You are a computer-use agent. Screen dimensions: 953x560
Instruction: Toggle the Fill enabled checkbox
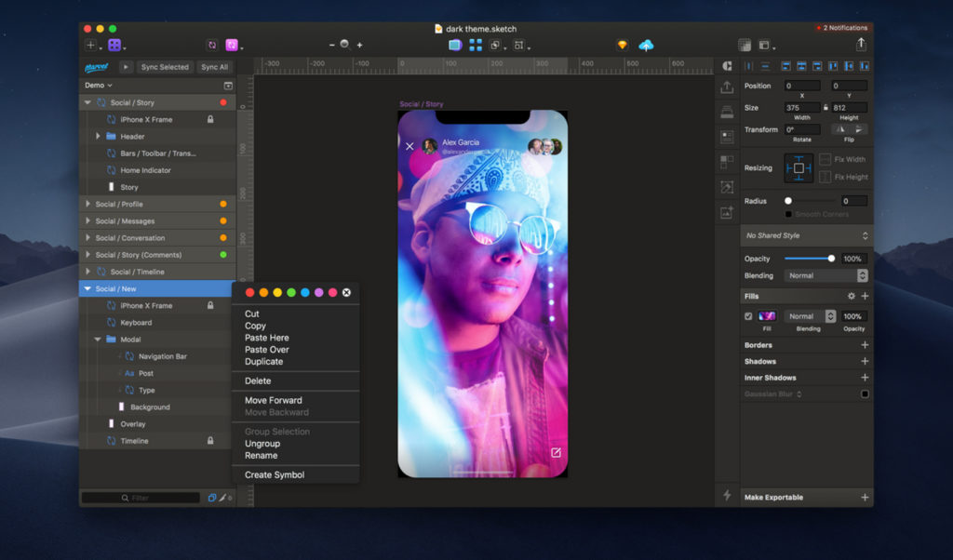tap(748, 316)
